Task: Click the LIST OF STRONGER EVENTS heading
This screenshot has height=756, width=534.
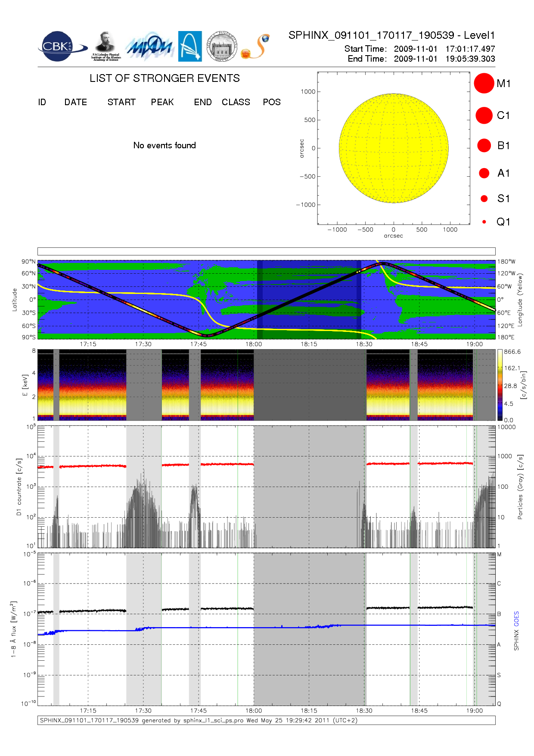Action: pos(165,78)
